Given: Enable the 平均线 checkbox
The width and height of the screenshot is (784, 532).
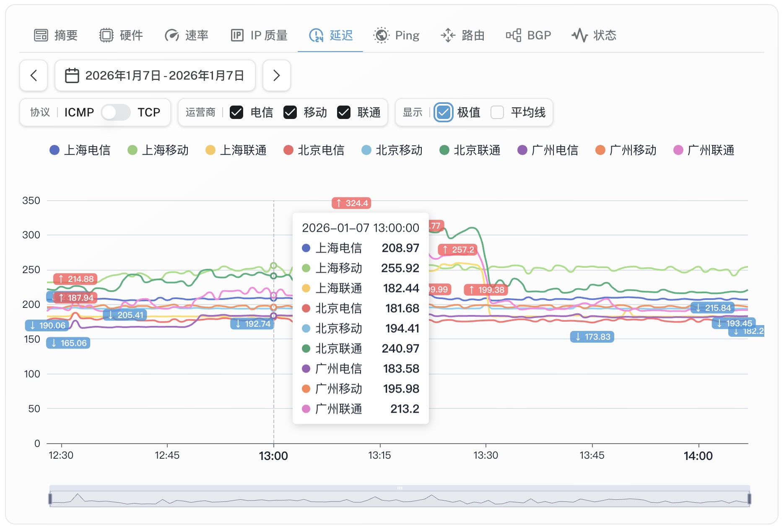Looking at the screenshot, I should point(497,112).
